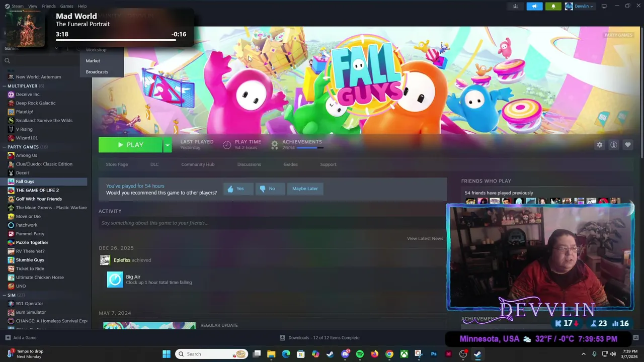Open the Windows Start menu
Screen dimensions: 644x362
click(167, 354)
